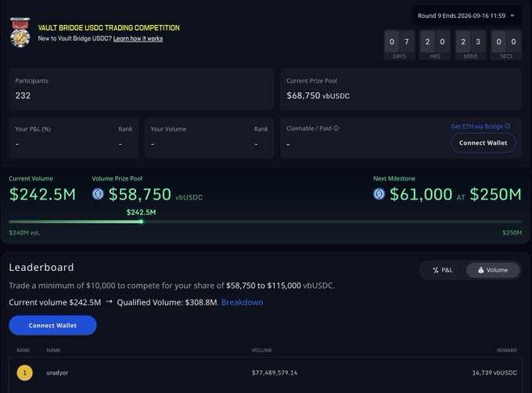Click the USDC coin icon beside $61,000
532x393 pixels.
pyautogui.click(x=379, y=194)
